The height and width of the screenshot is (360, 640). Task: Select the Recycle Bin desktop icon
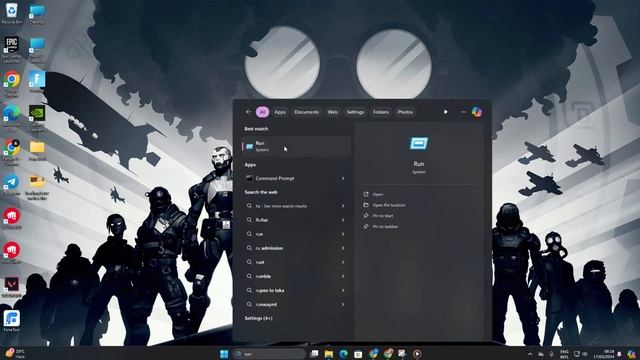[12, 13]
